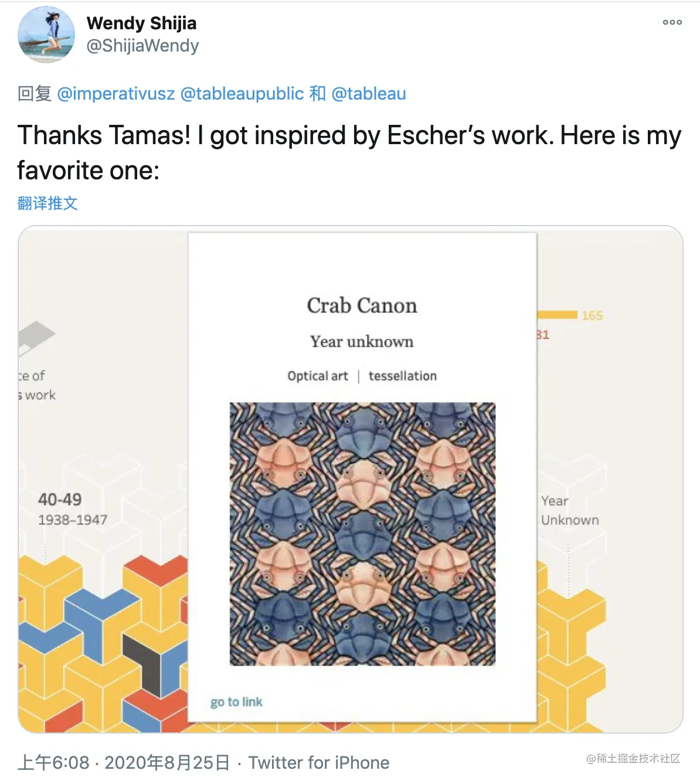
Task: Select the yellow bar labeled 165
Action: tap(558, 315)
